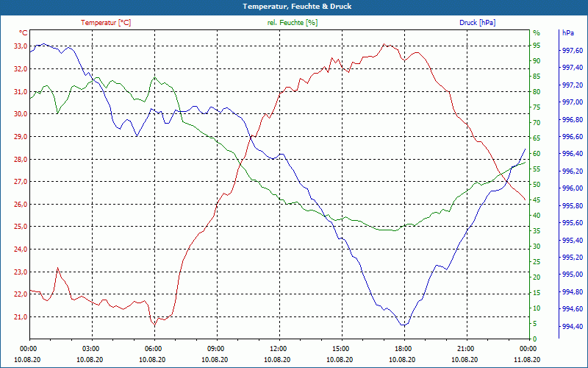
Task: Click the 95 humidity axis value
Action: pos(537,46)
